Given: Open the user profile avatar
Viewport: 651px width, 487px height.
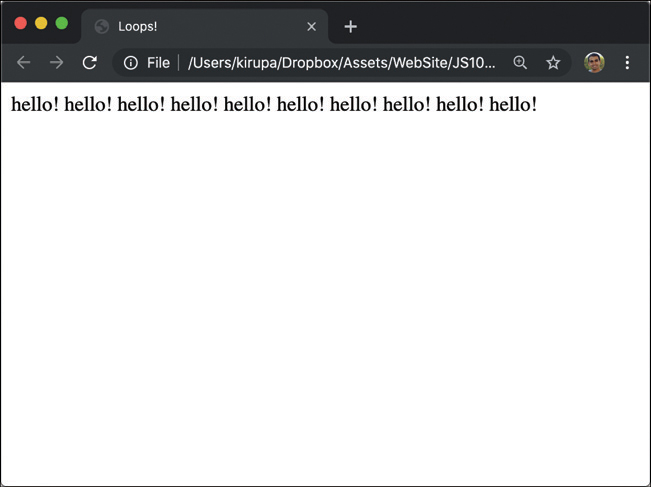Looking at the screenshot, I should click(x=594, y=63).
